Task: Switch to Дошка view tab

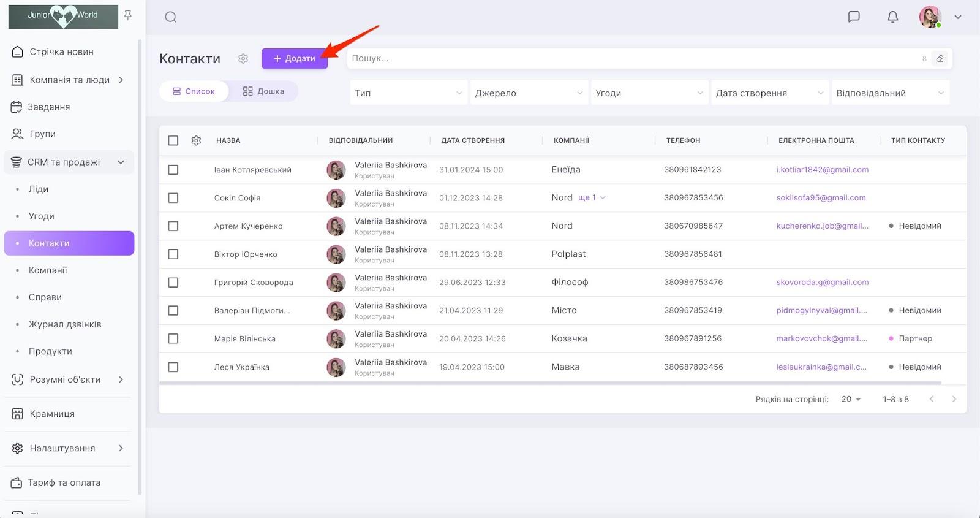Action: point(263,91)
